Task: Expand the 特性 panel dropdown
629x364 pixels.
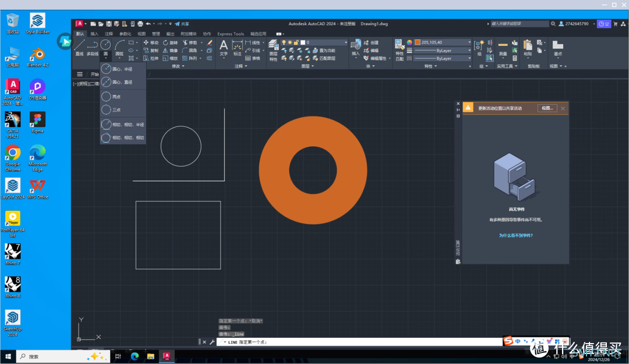Action: [430, 66]
